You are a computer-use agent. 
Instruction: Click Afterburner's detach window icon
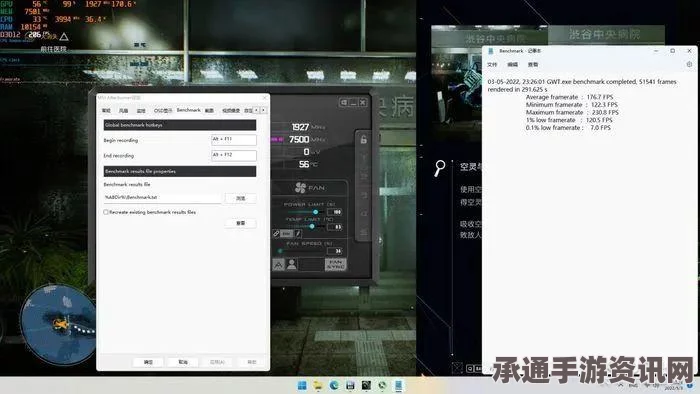click(343, 103)
